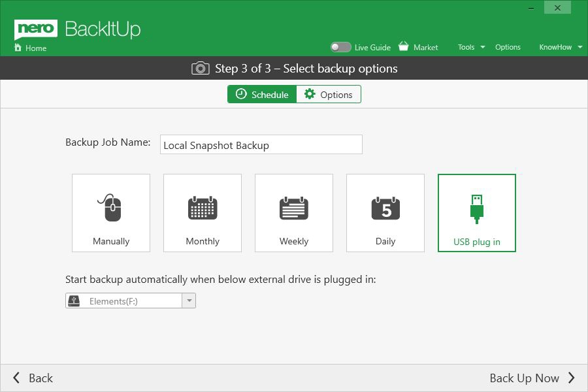
Task: Open Options in the top menu
Action: (x=508, y=47)
